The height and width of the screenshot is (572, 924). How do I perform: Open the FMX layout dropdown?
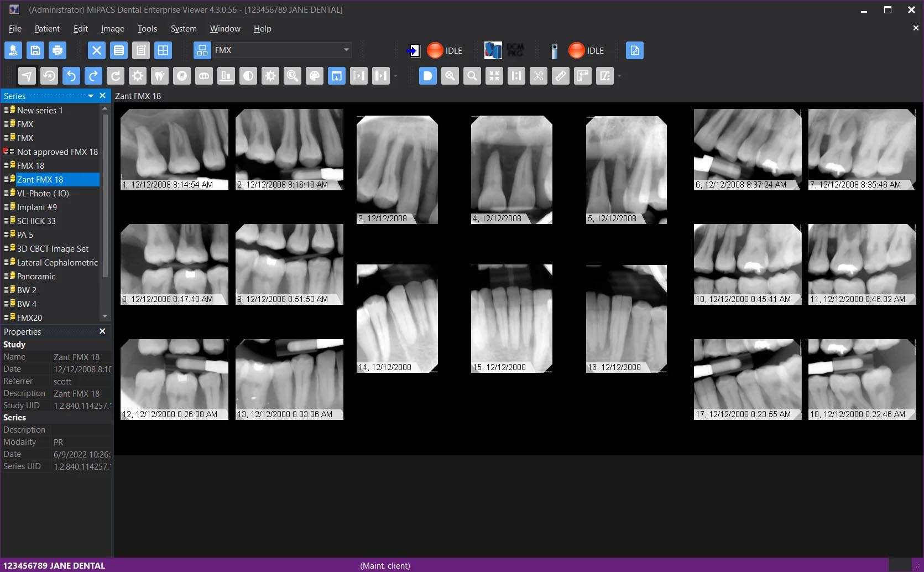click(x=346, y=50)
